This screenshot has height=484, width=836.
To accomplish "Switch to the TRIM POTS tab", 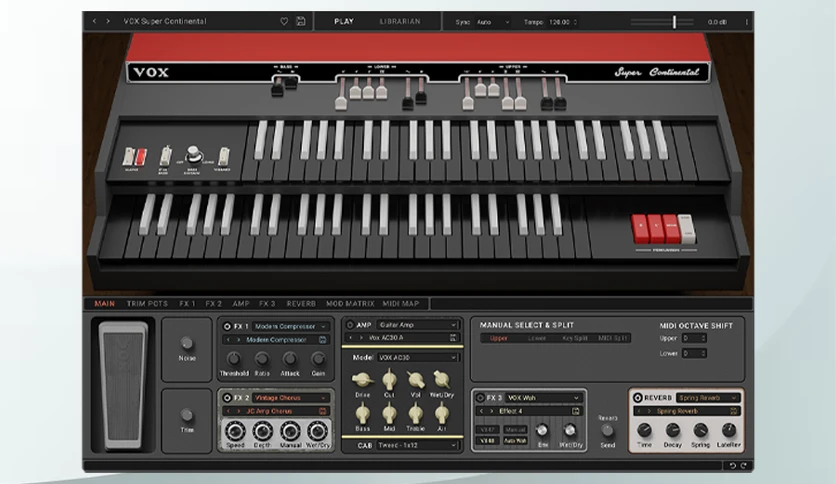I will pos(147,303).
